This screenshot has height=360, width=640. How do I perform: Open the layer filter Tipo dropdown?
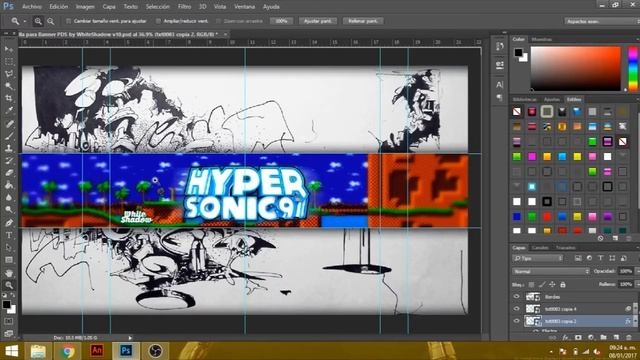(x=538, y=258)
